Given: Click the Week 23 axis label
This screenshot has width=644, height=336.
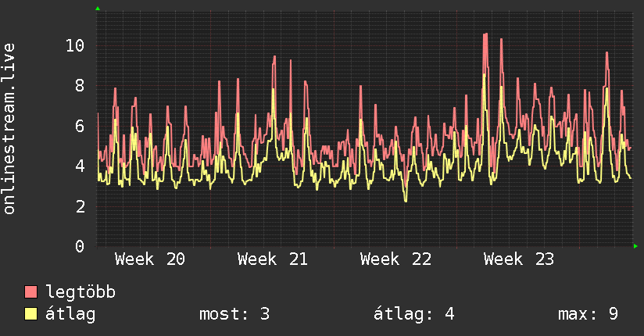Looking at the screenshot, I should point(519,259).
